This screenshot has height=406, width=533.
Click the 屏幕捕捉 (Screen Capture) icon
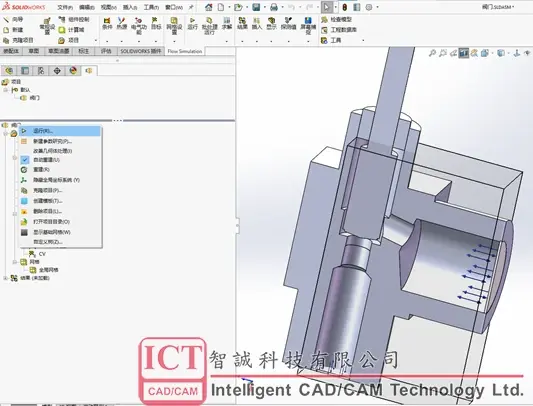pos(308,26)
